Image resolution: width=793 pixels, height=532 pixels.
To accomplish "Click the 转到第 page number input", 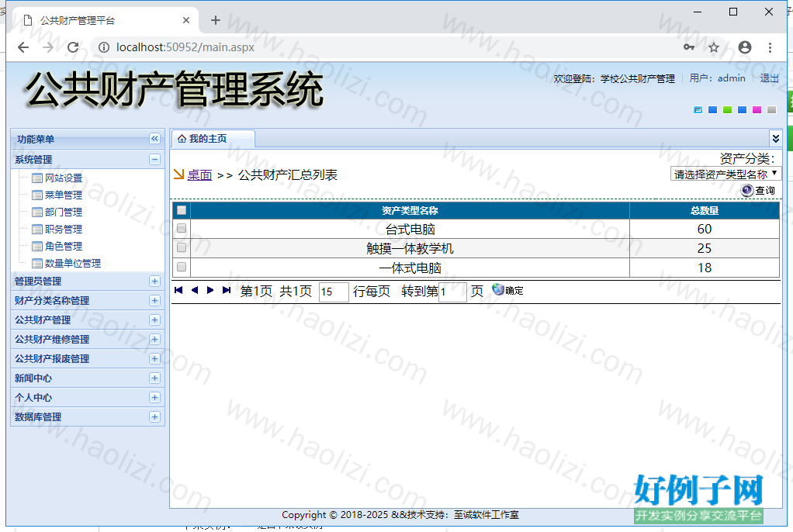I will coord(452,292).
